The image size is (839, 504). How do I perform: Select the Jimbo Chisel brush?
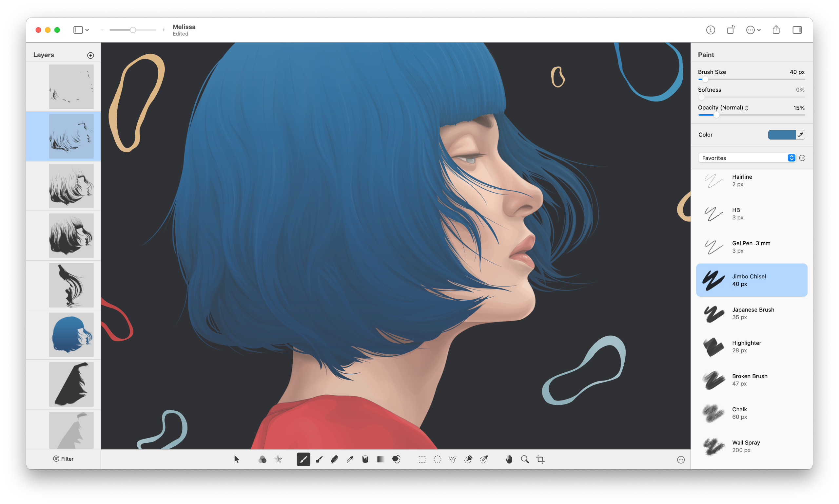750,280
